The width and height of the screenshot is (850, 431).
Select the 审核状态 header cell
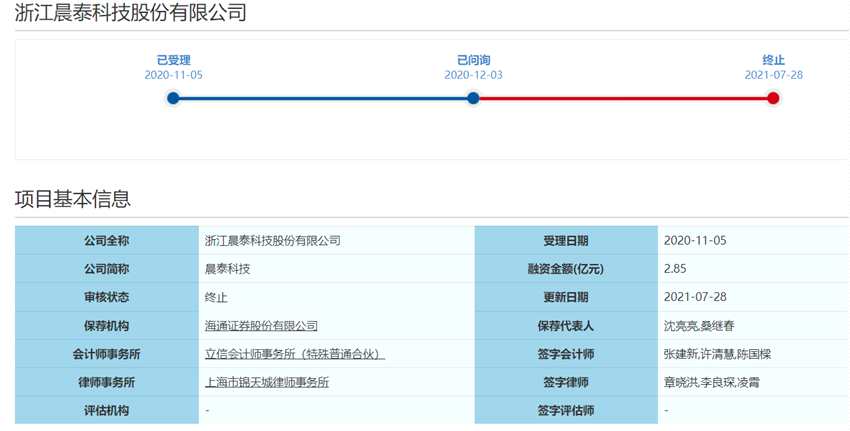[x=107, y=297]
